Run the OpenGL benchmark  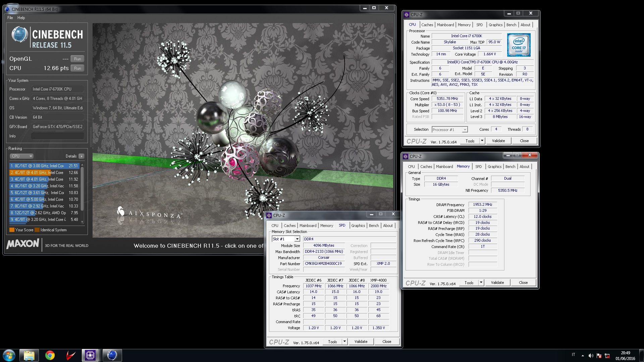tap(77, 59)
